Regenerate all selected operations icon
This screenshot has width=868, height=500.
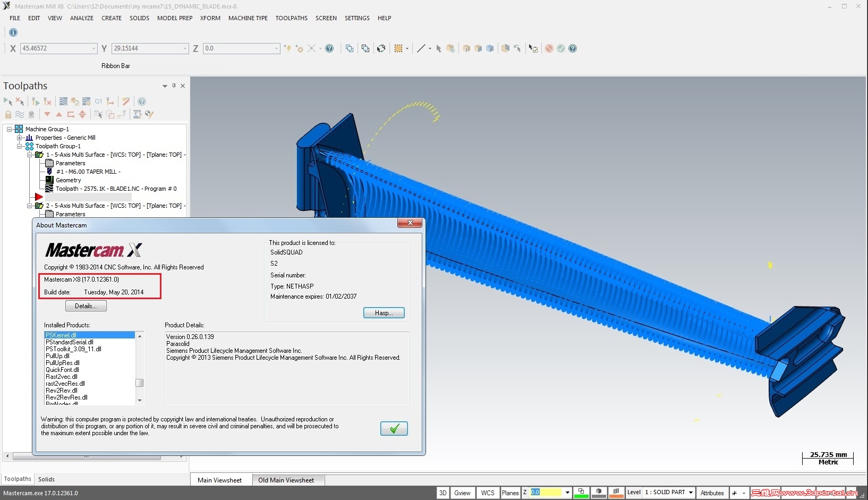(x=35, y=101)
